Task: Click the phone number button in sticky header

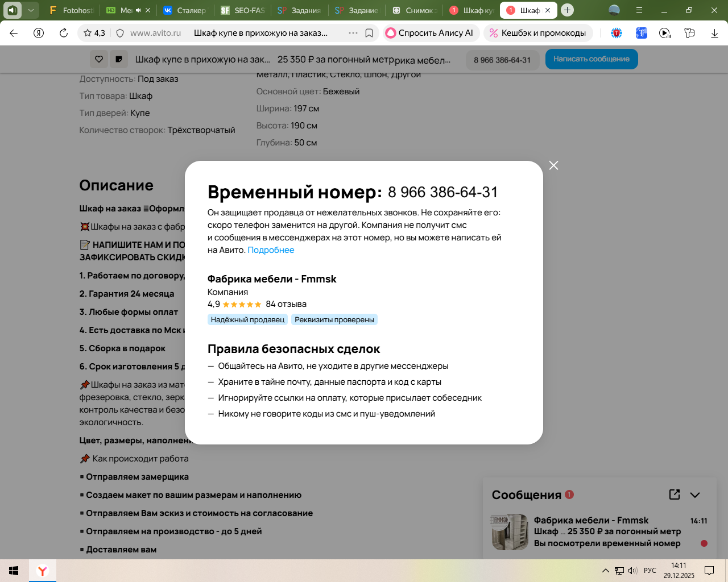Action: 502,60
